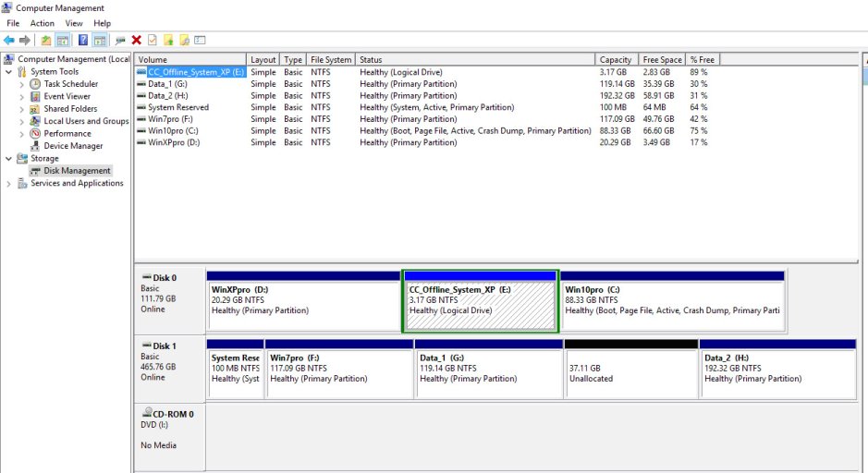Screen dimensions: 868x473
Task: Click the Performance monitor icon
Action: pos(35,133)
